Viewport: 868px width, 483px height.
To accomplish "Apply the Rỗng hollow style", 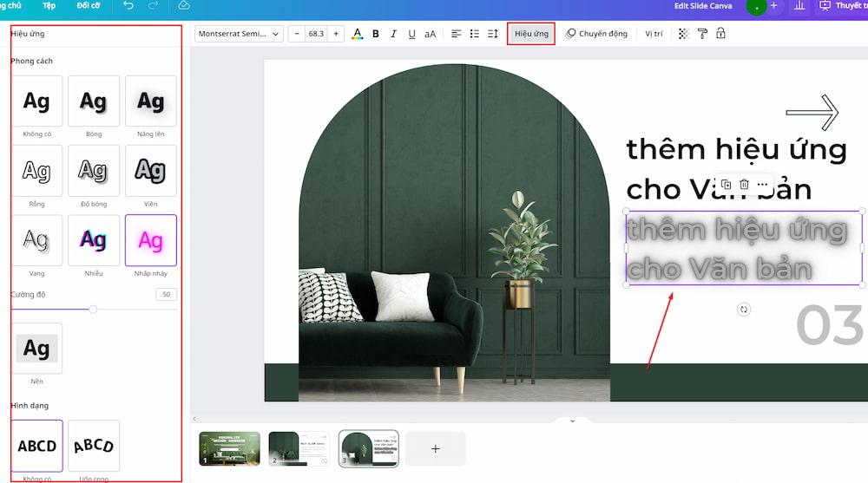I will tap(37, 171).
